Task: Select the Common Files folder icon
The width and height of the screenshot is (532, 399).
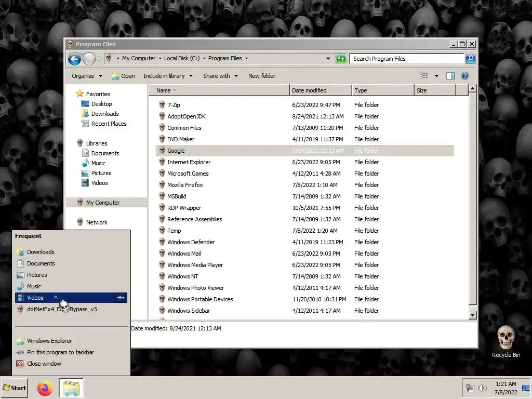Action: (x=162, y=128)
